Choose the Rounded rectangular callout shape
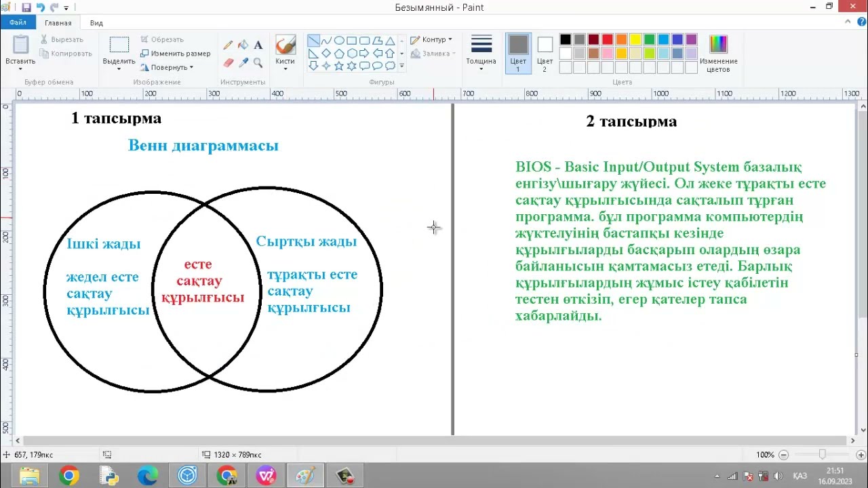868x488 pixels. (365, 66)
